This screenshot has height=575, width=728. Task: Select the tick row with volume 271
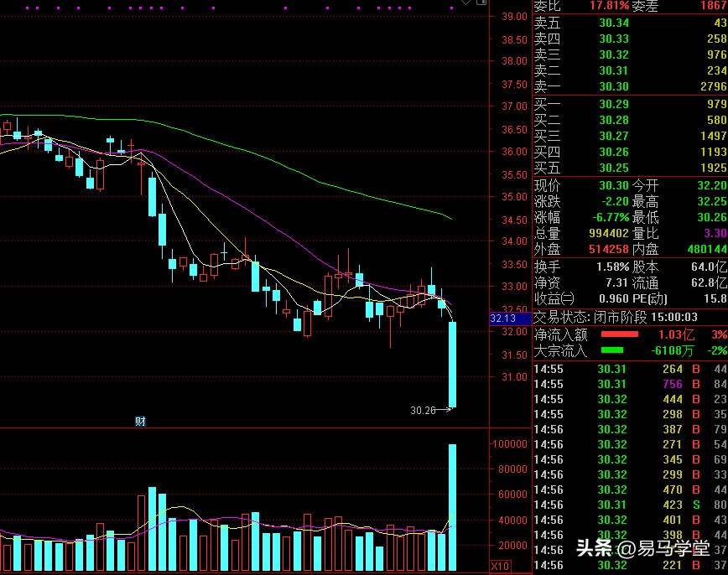coord(630,444)
